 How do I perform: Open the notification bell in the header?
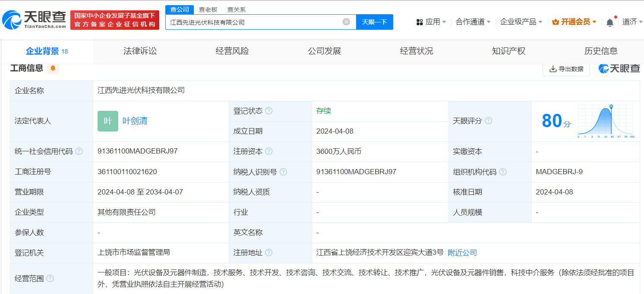(x=609, y=22)
